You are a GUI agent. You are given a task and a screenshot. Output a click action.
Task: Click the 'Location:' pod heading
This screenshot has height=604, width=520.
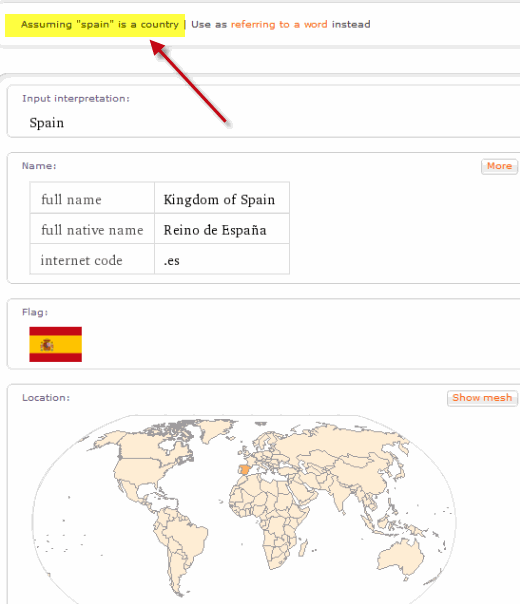46,398
